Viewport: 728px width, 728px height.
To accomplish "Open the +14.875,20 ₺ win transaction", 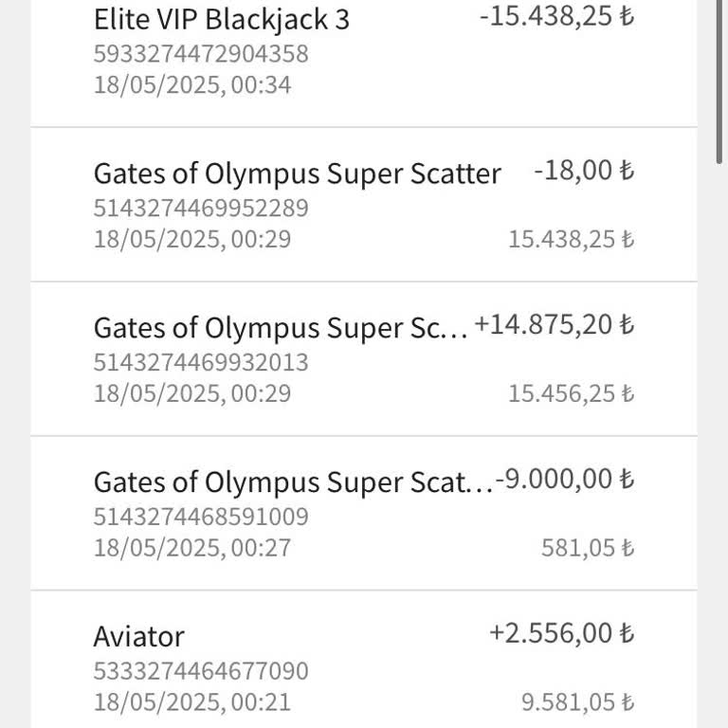I will point(281,328).
